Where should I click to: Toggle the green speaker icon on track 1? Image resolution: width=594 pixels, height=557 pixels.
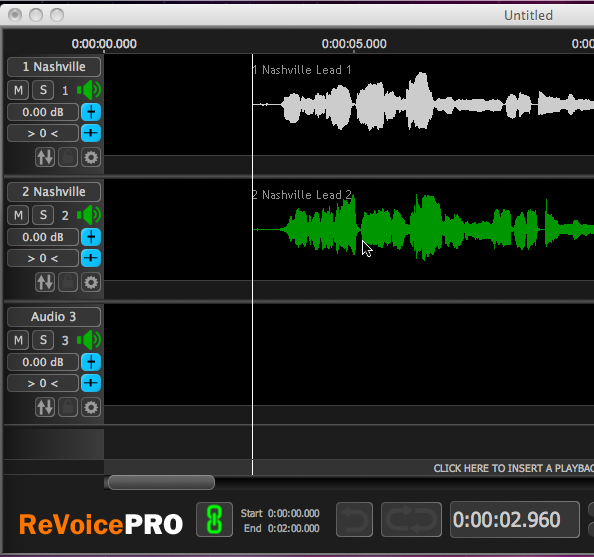tap(89, 90)
